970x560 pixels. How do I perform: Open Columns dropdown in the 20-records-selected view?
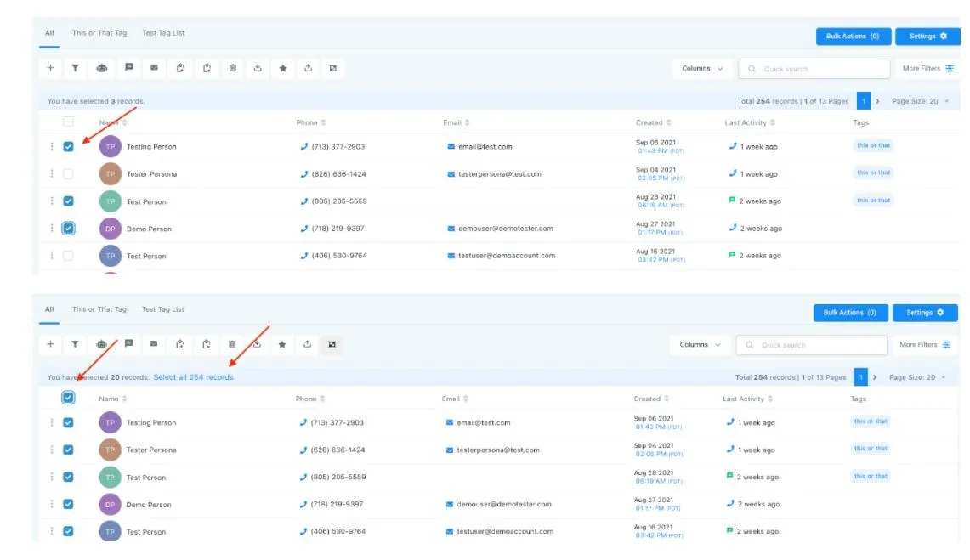pos(700,345)
